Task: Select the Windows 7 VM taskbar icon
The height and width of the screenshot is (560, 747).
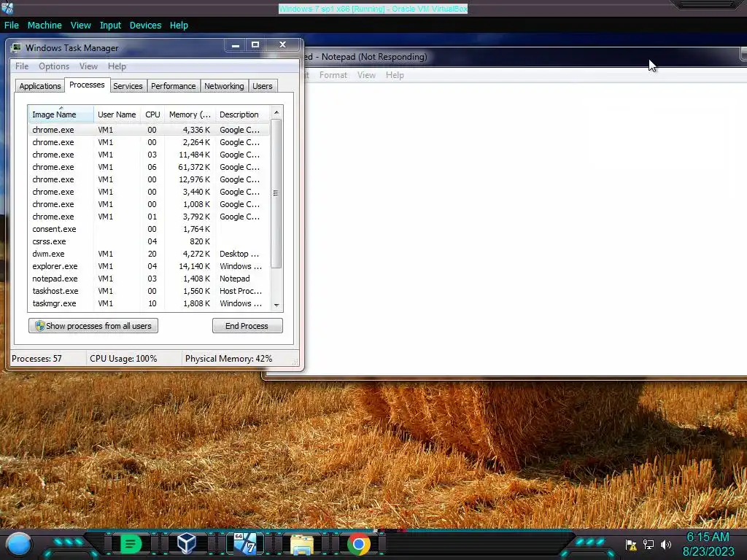Action: (245, 543)
